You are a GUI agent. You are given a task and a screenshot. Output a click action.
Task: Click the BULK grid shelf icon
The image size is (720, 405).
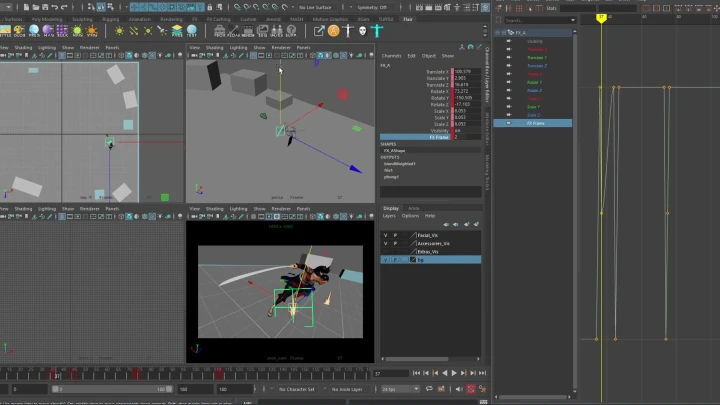point(62,31)
